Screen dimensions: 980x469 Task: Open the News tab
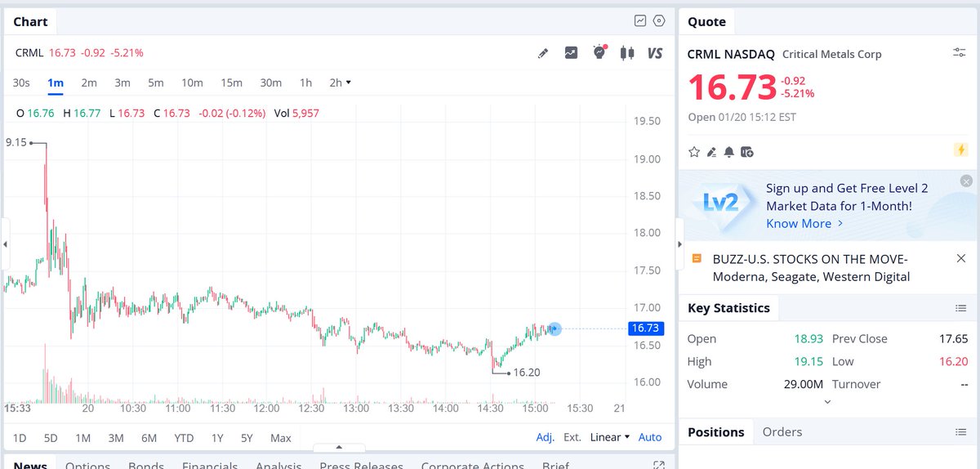click(30, 465)
